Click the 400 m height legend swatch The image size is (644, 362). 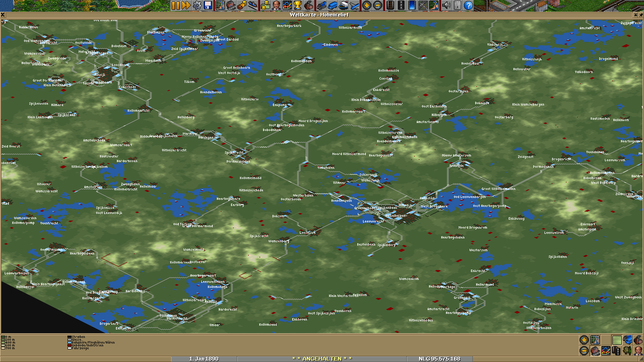[x=3, y=343]
